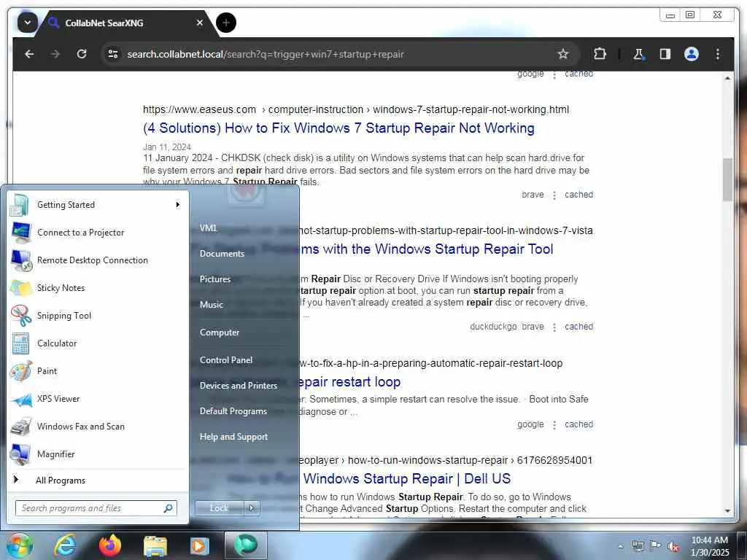Open the browser three-dot menu
Screen dimensions: 747x560
click(x=718, y=54)
